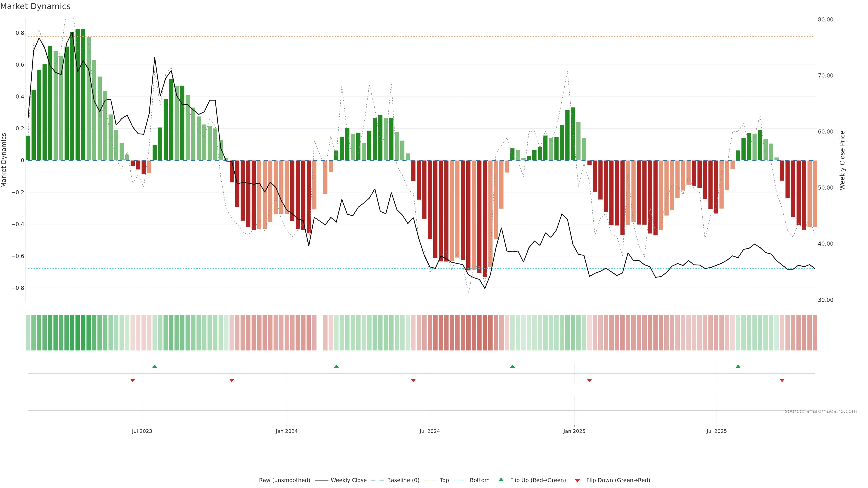Click the Jul 2025 x-axis label

pos(716,431)
